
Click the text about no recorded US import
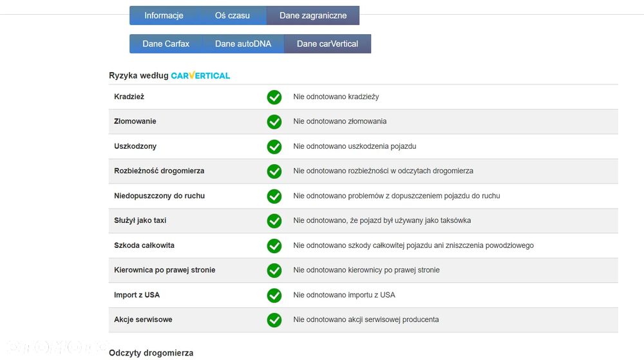point(344,295)
